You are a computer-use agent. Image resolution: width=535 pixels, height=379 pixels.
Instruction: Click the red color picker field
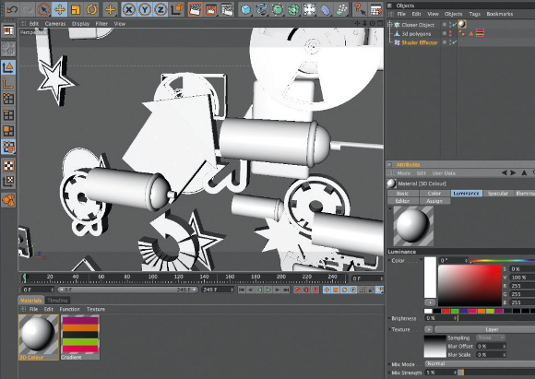click(470, 285)
